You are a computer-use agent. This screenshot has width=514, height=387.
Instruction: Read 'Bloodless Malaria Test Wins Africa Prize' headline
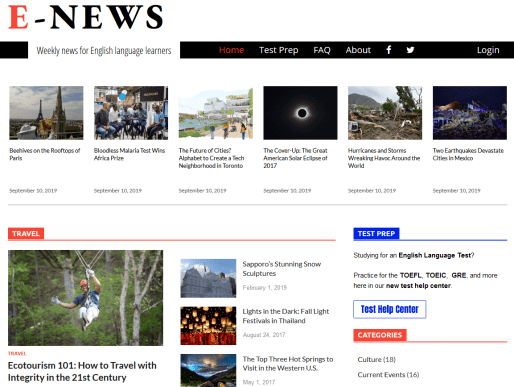130,154
